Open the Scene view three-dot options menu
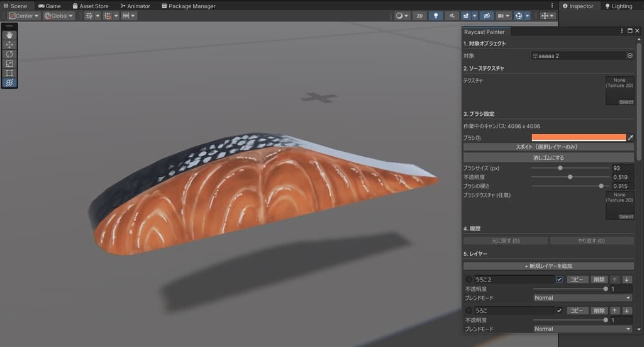Screen dimensions: 644x347 click(552, 6)
